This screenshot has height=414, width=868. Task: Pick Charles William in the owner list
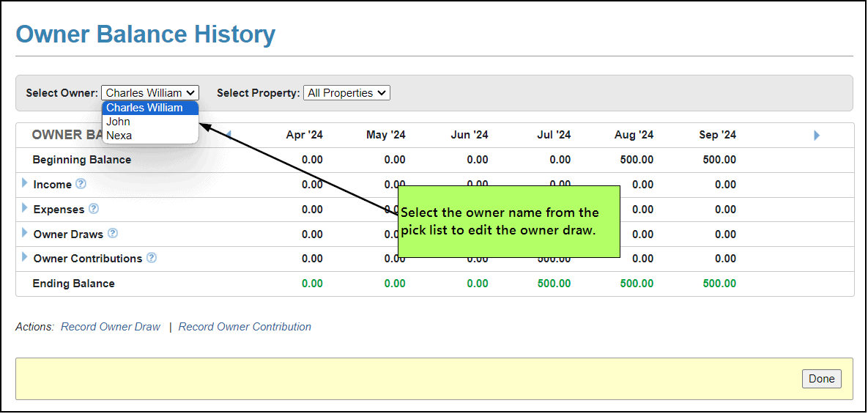coord(144,108)
